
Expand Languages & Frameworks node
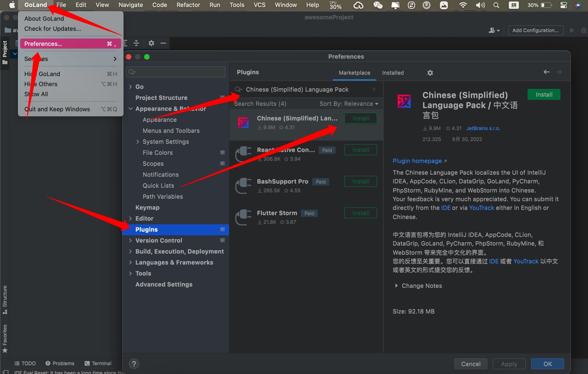click(130, 263)
